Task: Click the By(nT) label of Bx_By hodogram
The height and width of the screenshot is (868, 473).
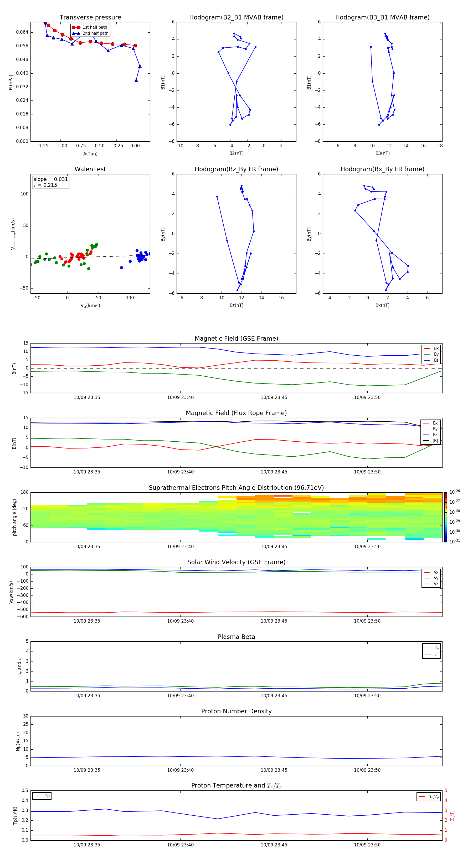Action: pos(309,234)
